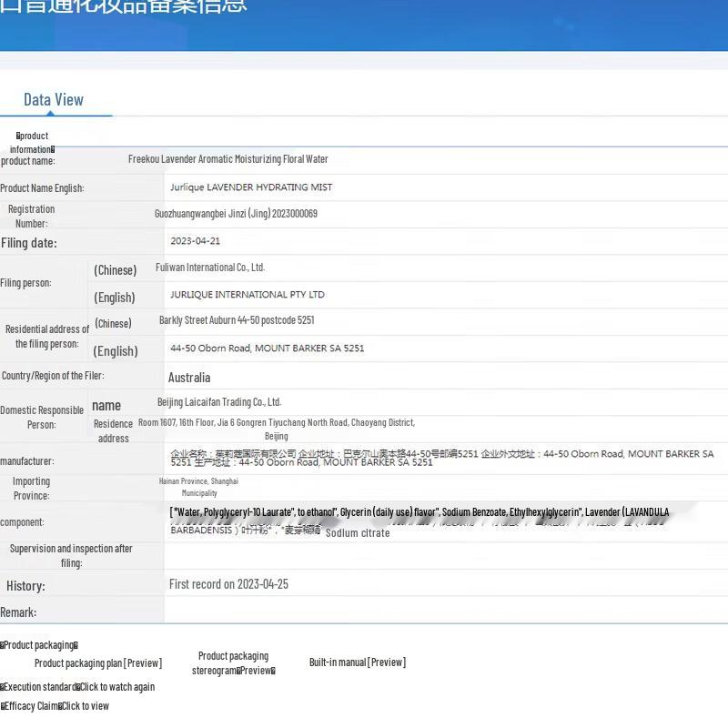Viewport: 728px width, 728px height.
Task: Select residence address 'Room 1607, 16th Floor' text
Action: point(277,429)
